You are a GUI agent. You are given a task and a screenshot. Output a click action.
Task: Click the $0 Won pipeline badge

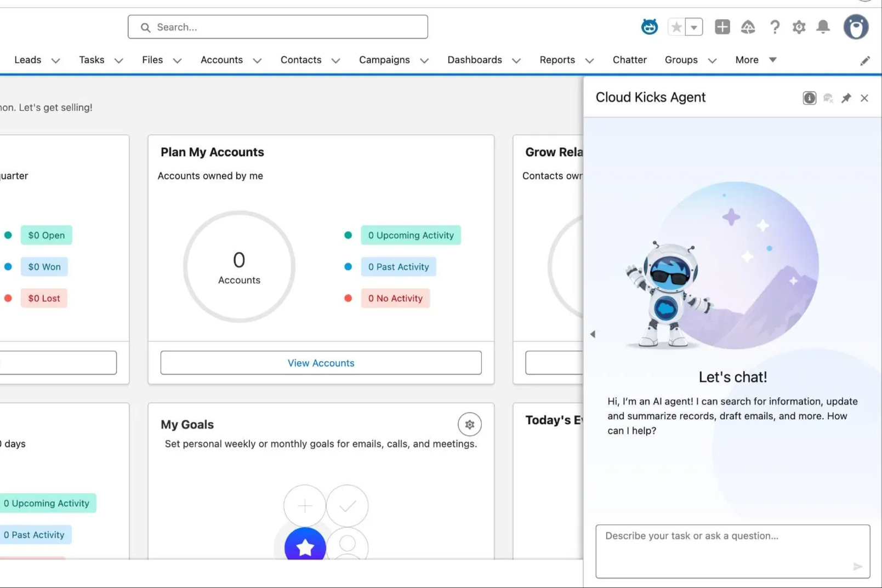click(x=44, y=267)
